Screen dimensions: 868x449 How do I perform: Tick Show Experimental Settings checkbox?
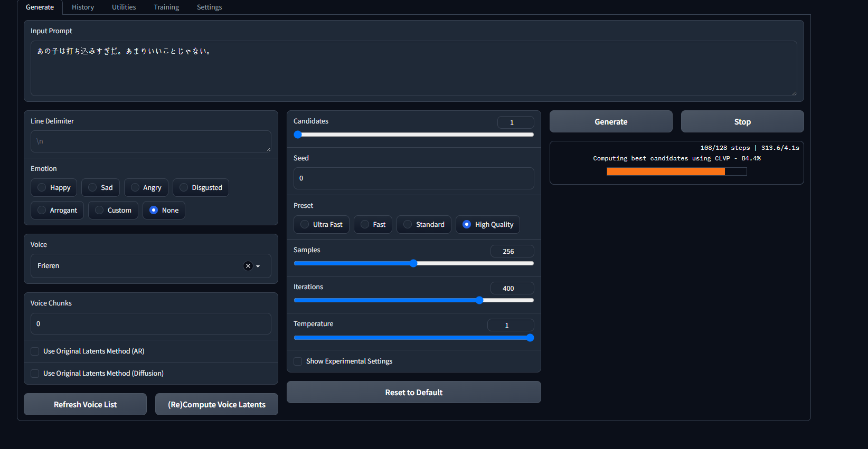click(298, 361)
